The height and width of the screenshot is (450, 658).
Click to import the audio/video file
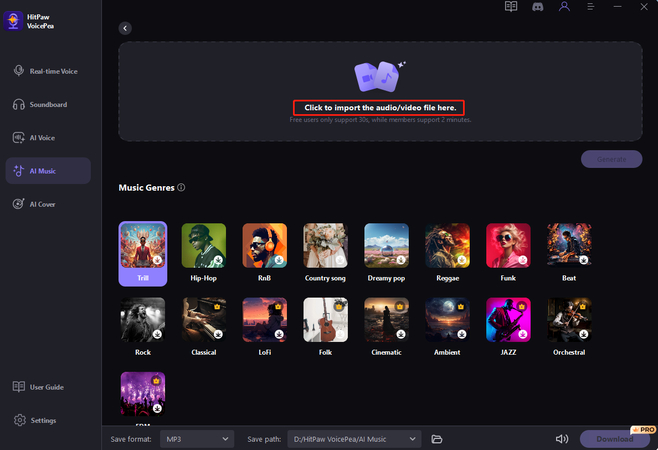coord(380,107)
